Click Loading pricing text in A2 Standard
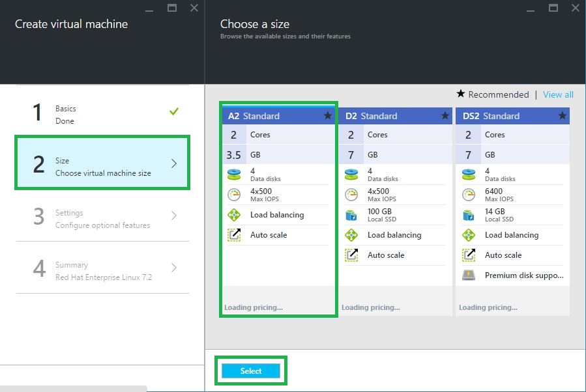Viewport: 586px width, 392px height. [x=254, y=307]
